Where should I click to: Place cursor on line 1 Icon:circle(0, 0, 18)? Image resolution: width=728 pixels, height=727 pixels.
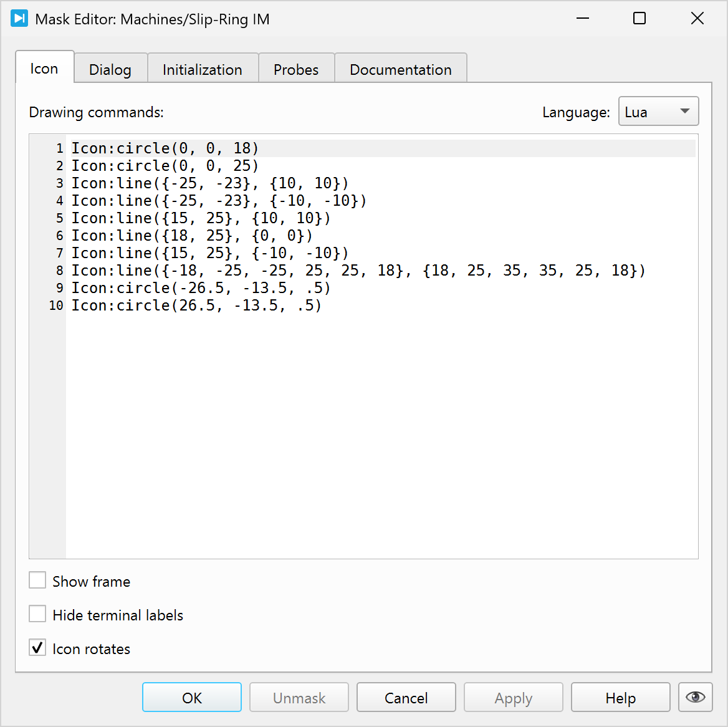(x=165, y=148)
